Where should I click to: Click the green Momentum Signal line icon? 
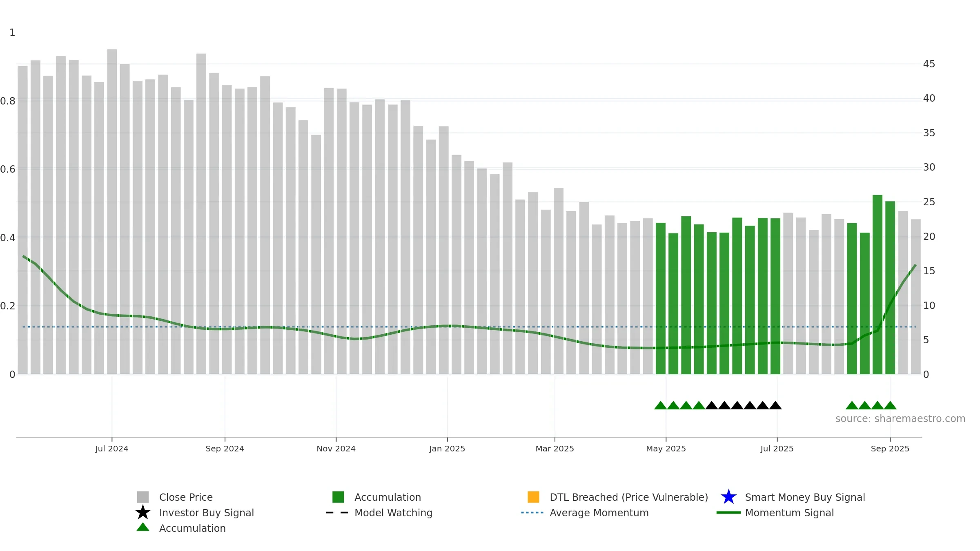pyautogui.click(x=728, y=513)
